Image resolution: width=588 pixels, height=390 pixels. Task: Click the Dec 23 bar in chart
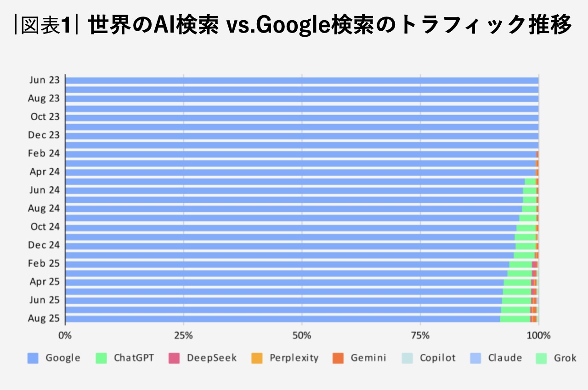pos(302,136)
